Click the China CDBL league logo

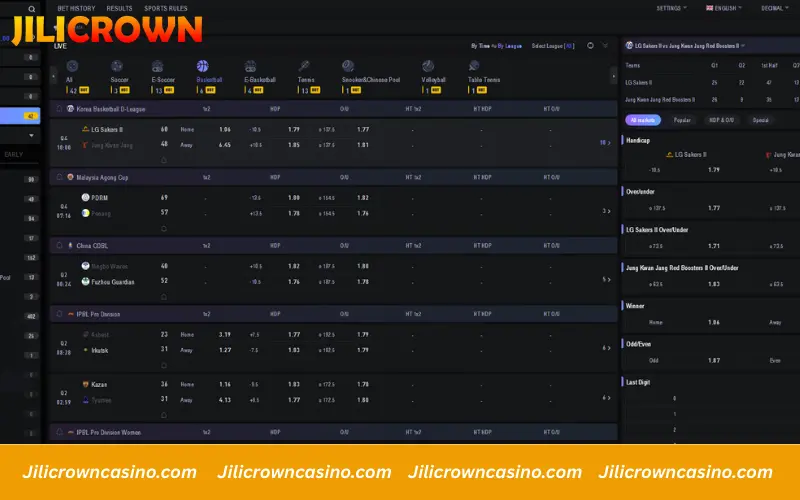pos(70,245)
